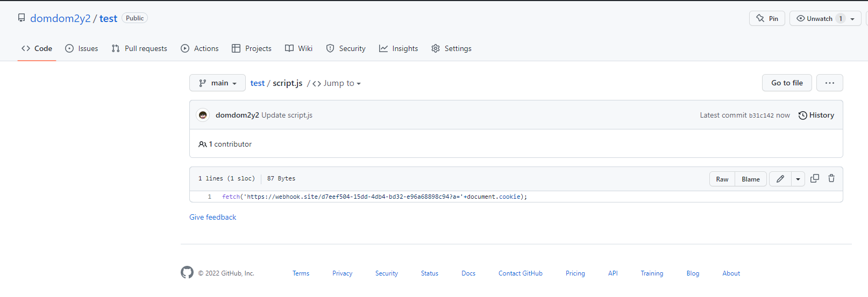Open the Security footer link
The image size is (868, 297).
[x=387, y=273]
